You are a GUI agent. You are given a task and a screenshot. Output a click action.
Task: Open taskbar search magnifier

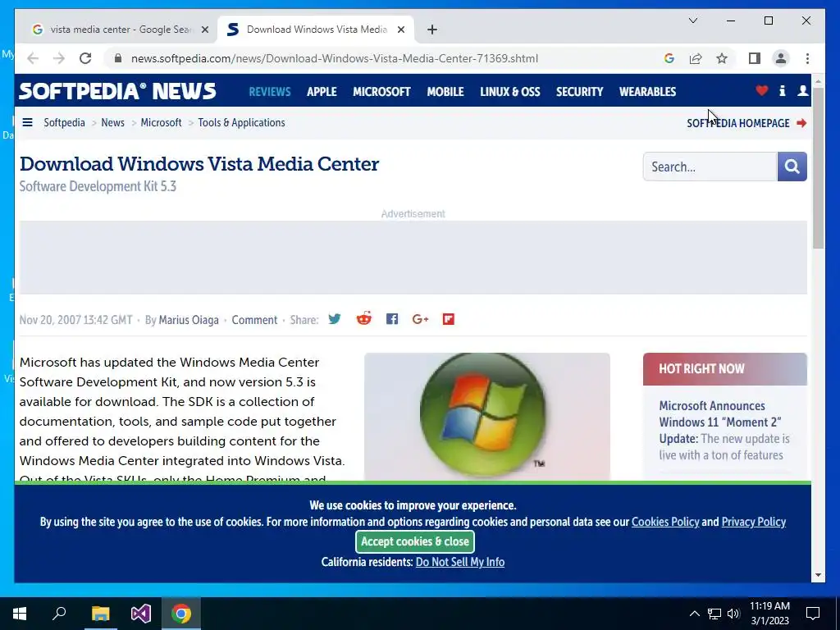coord(59,614)
